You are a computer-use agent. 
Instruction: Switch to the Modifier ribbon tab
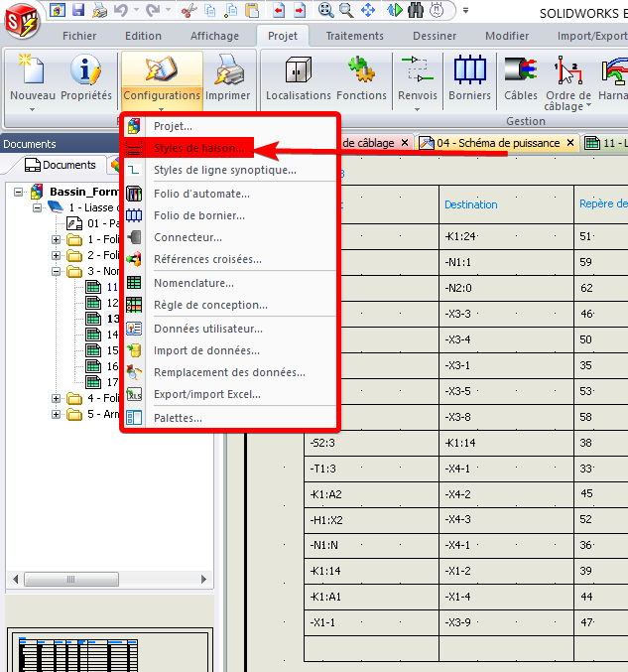(507, 36)
